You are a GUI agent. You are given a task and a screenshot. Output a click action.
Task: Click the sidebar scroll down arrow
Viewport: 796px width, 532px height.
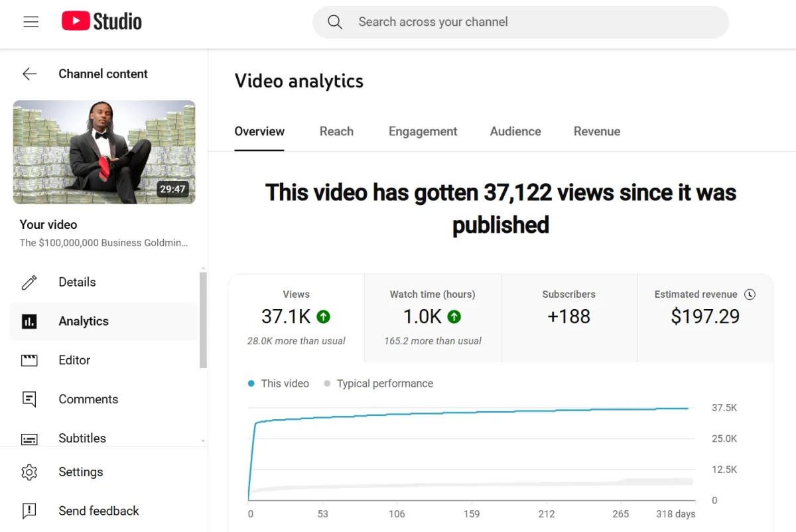[203, 441]
